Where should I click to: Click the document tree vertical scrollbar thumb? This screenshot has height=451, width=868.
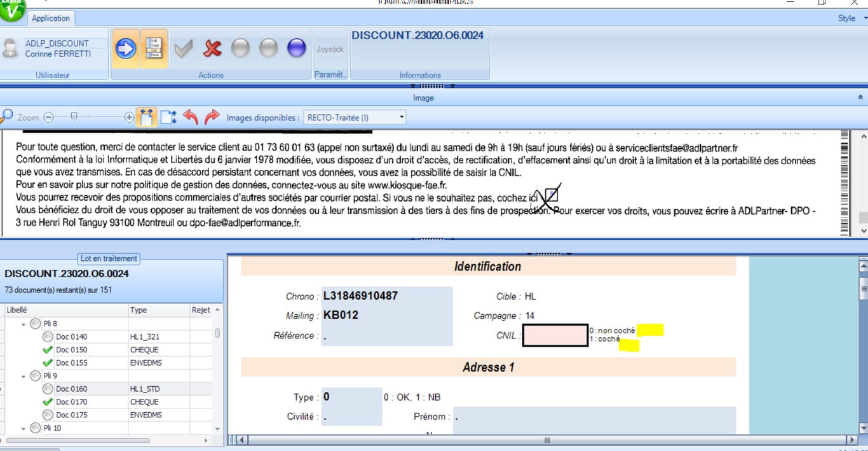click(x=217, y=333)
